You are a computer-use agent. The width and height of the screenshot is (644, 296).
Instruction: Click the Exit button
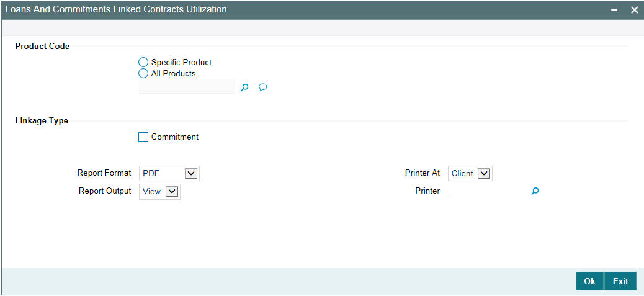[620, 281]
